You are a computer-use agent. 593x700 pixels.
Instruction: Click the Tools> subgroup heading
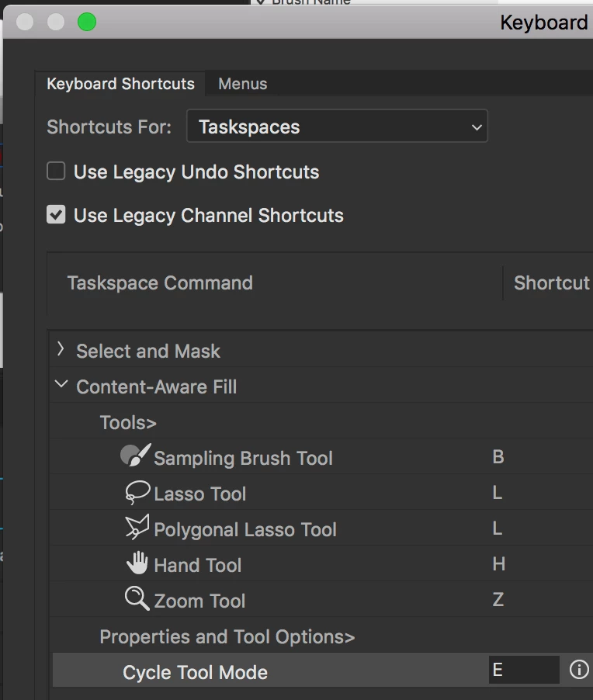128,422
